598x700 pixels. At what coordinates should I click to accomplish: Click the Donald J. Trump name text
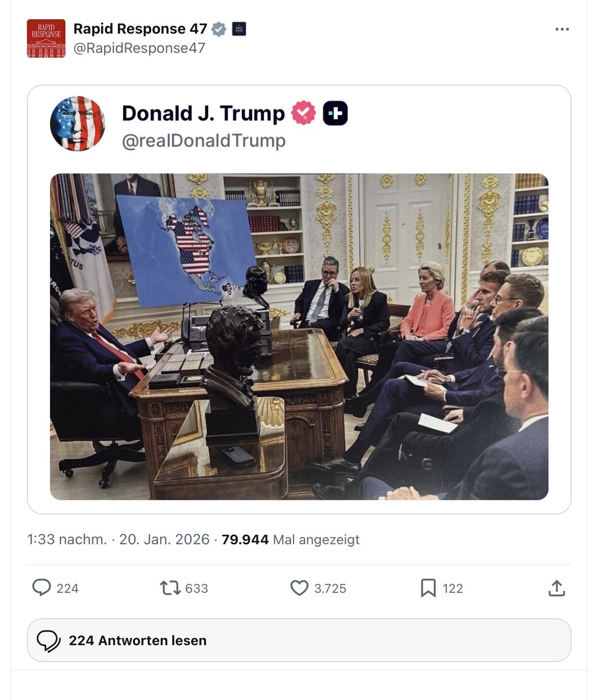pyautogui.click(x=203, y=113)
